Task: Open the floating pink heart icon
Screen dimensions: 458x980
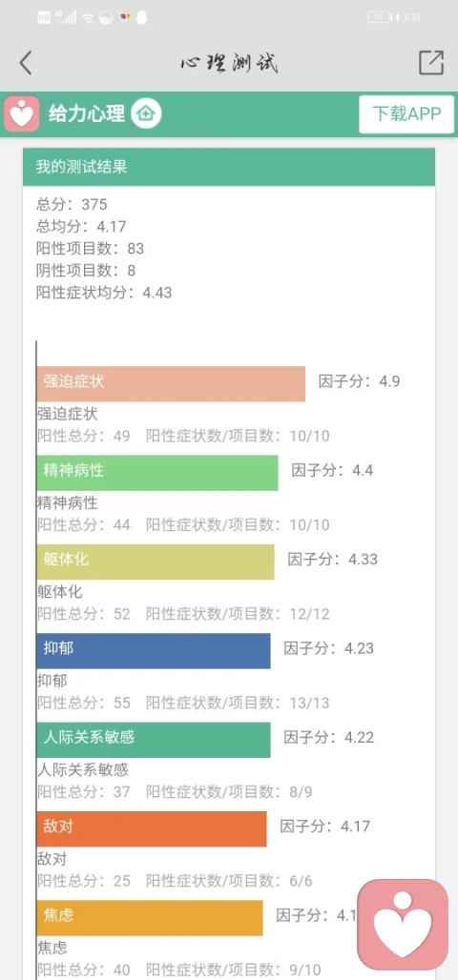Action: 403,924
